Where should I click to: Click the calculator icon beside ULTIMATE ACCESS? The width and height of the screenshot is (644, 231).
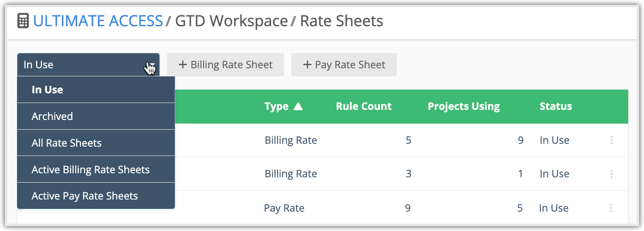[23, 21]
